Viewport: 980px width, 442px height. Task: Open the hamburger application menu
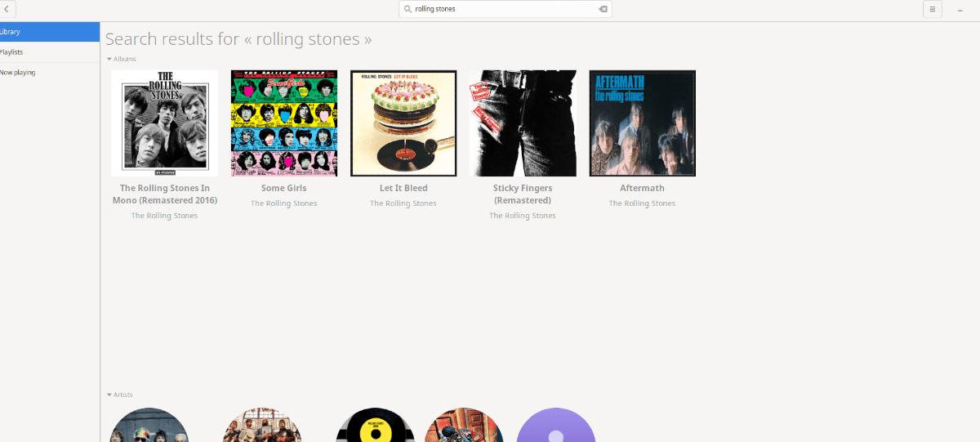pos(932,9)
